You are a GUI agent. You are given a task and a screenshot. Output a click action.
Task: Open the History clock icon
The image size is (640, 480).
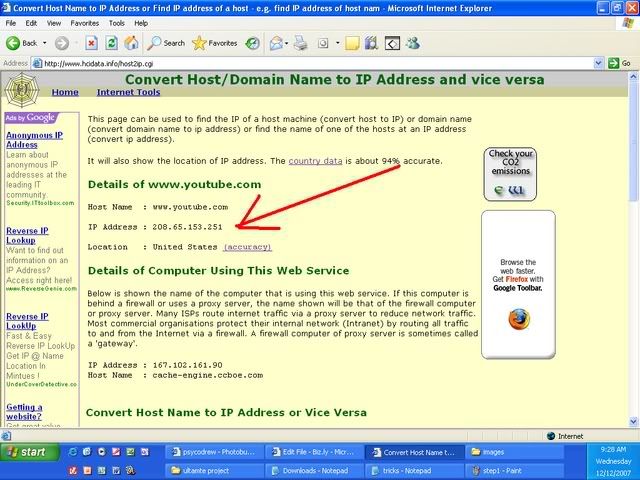tap(252, 43)
